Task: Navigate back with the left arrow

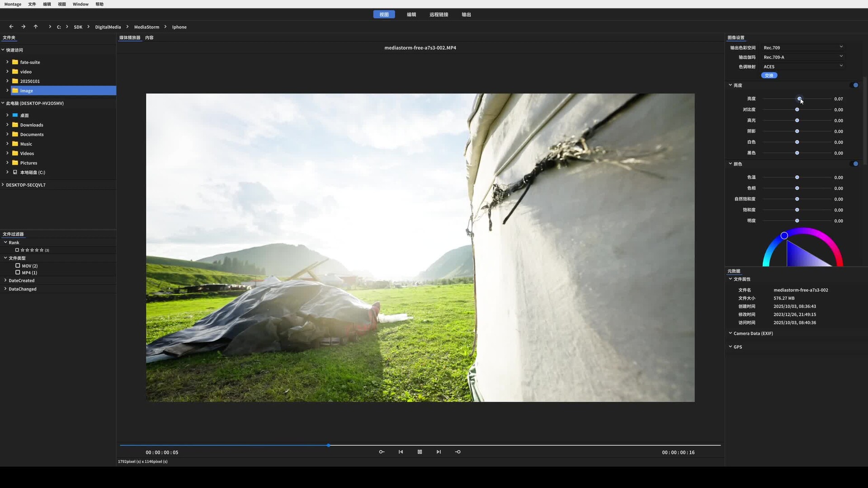Action: [x=11, y=27]
